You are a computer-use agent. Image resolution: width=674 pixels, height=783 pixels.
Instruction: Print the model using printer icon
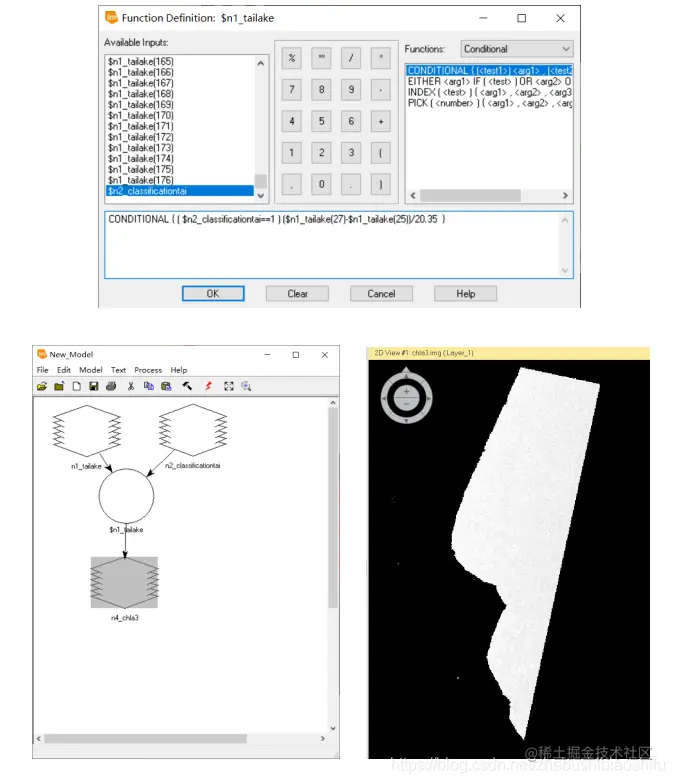point(111,386)
